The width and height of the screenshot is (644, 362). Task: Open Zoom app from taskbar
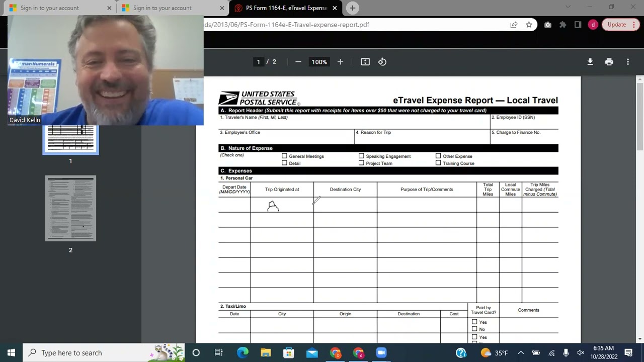pyautogui.click(x=381, y=353)
